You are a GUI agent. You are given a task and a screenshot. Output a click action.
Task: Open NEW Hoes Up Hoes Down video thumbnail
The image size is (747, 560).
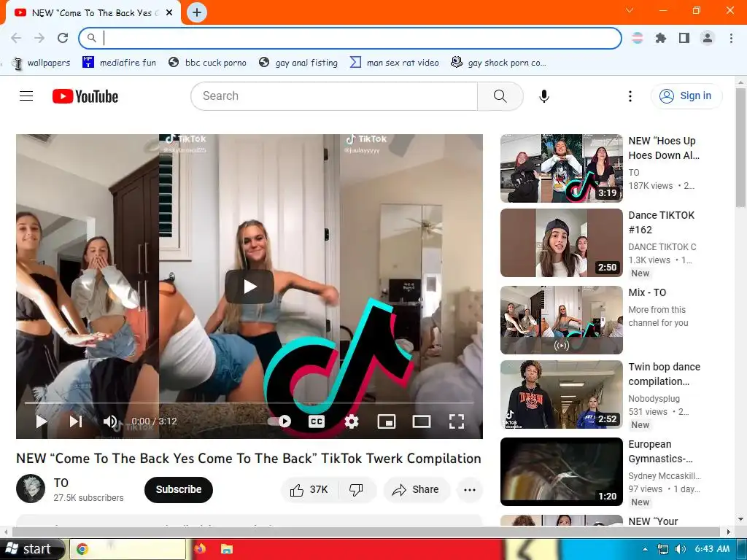tap(561, 168)
